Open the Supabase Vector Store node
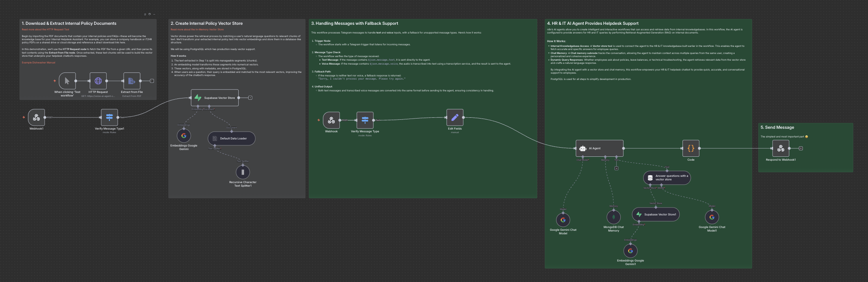 tap(215, 98)
